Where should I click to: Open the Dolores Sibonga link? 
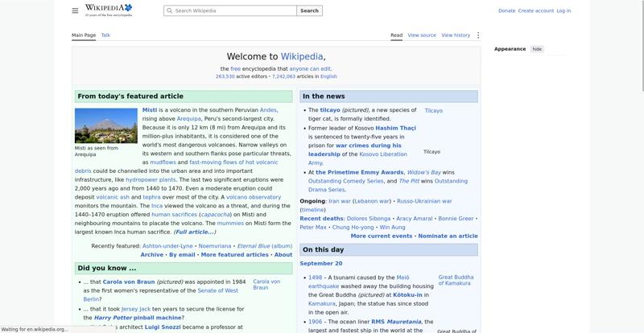pos(369,219)
